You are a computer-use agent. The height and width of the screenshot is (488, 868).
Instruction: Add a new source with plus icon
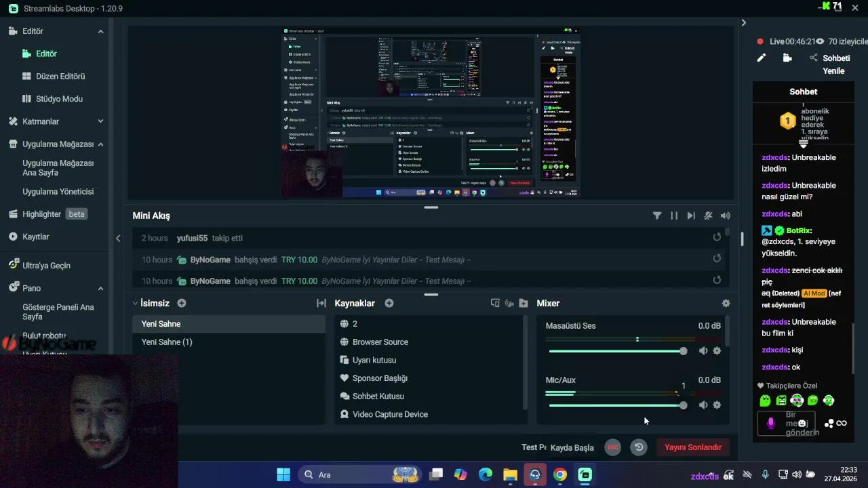click(x=389, y=303)
